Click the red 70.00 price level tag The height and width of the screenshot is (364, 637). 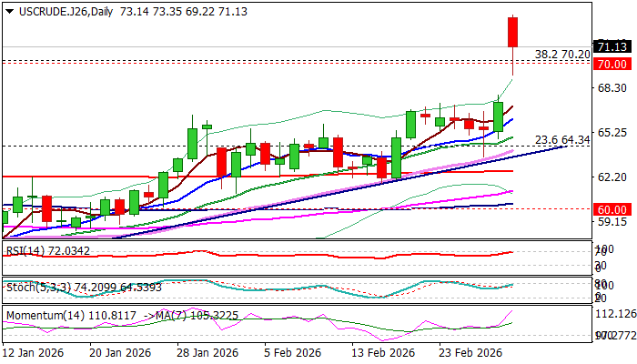point(610,65)
